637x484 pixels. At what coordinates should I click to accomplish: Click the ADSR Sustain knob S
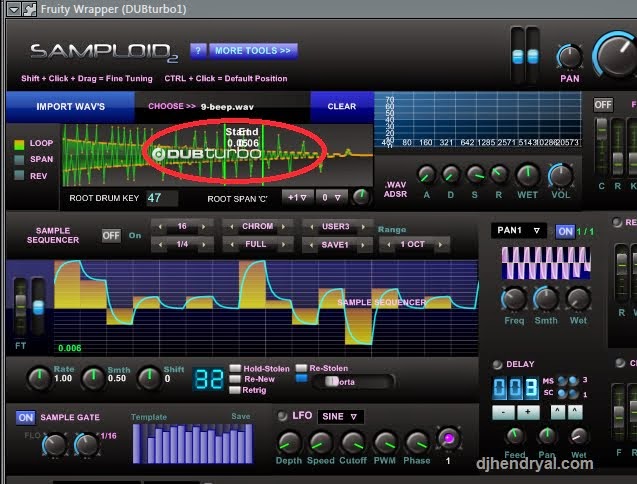click(x=474, y=175)
